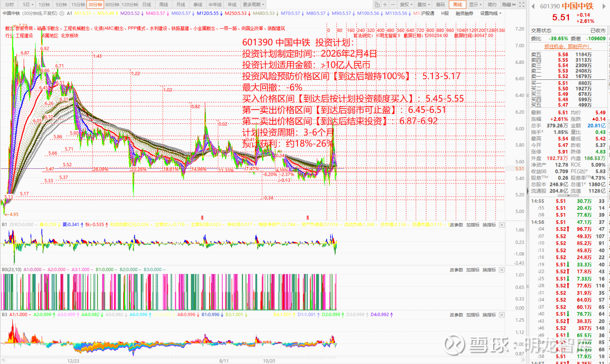Open the 复权 dropdown
Screen dimensions: 610x364
(406, 5)
